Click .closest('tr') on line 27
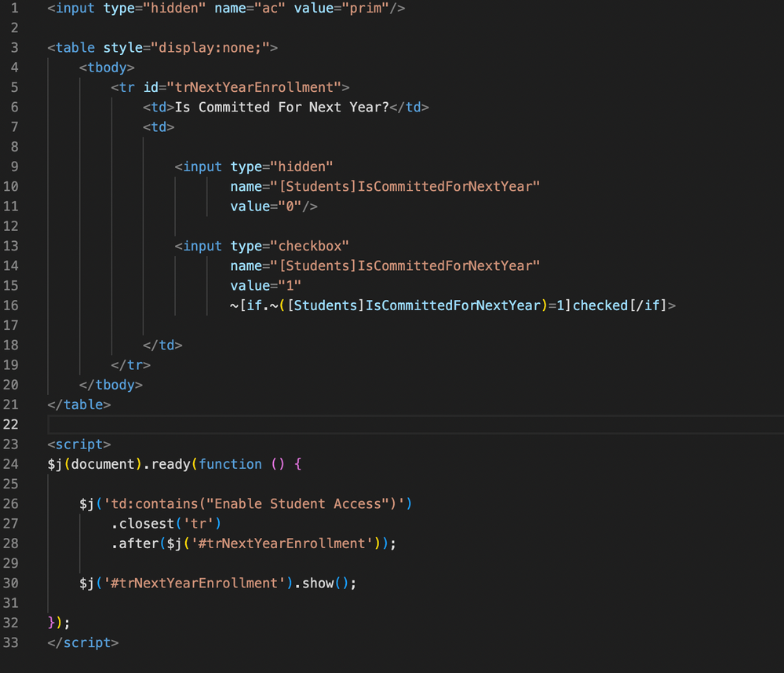This screenshot has width=784, height=673. [x=166, y=523]
